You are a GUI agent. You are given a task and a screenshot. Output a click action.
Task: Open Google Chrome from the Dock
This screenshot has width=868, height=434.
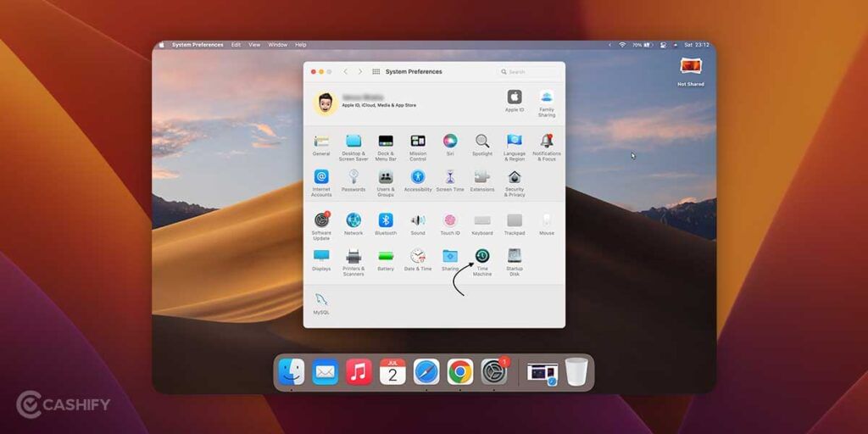click(x=460, y=371)
